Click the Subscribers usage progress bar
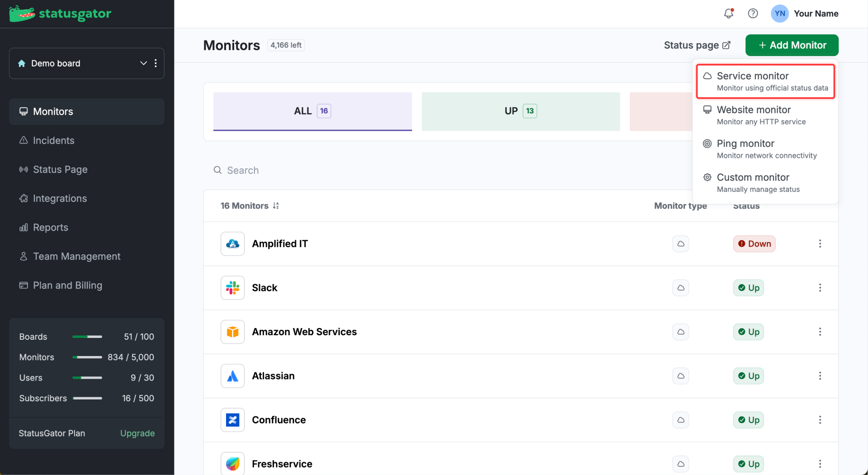The image size is (868, 475). tap(87, 399)
